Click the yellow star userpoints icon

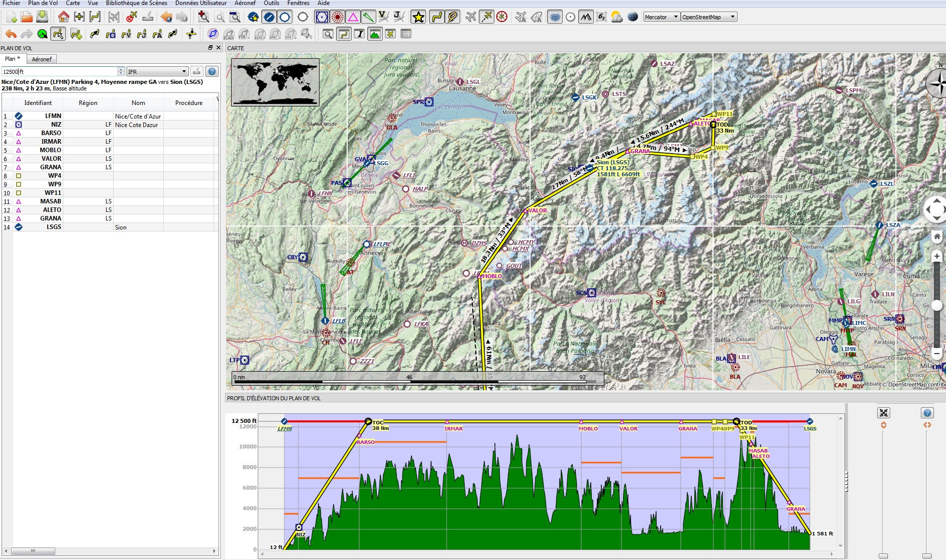point(418,17)
